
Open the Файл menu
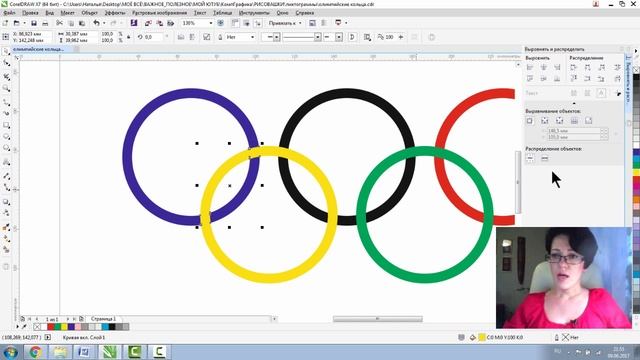pos(9,13)
